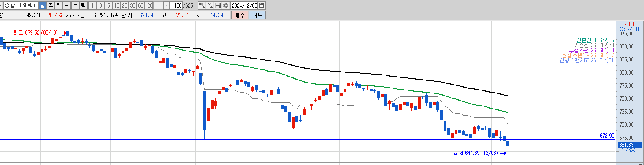Click the red 매수 buy button

coord(239,15)
